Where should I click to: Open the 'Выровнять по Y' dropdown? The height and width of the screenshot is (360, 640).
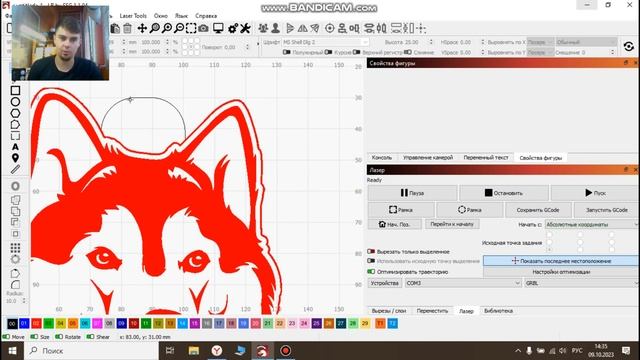pyautogui.click(x=540, y=52)
